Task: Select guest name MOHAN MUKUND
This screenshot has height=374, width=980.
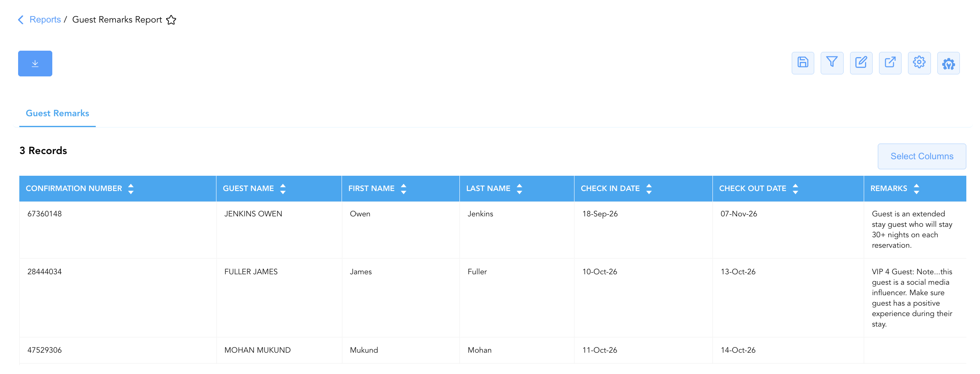Action: [x=257, y=350]
